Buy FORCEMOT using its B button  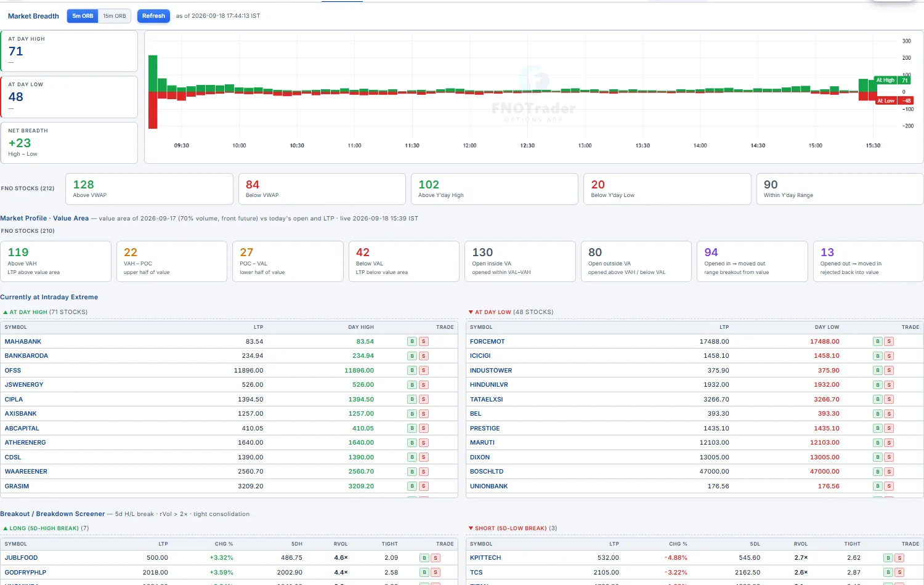click(878, 342)
